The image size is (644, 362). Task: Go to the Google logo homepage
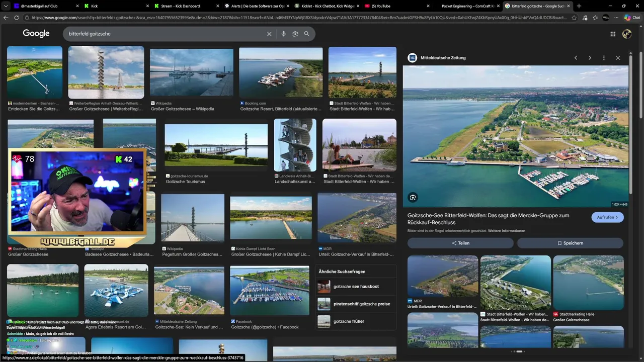(36, 34)
